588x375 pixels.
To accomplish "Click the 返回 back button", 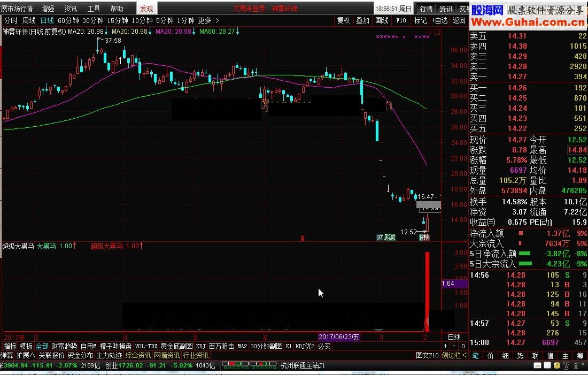I will (459, 21).
